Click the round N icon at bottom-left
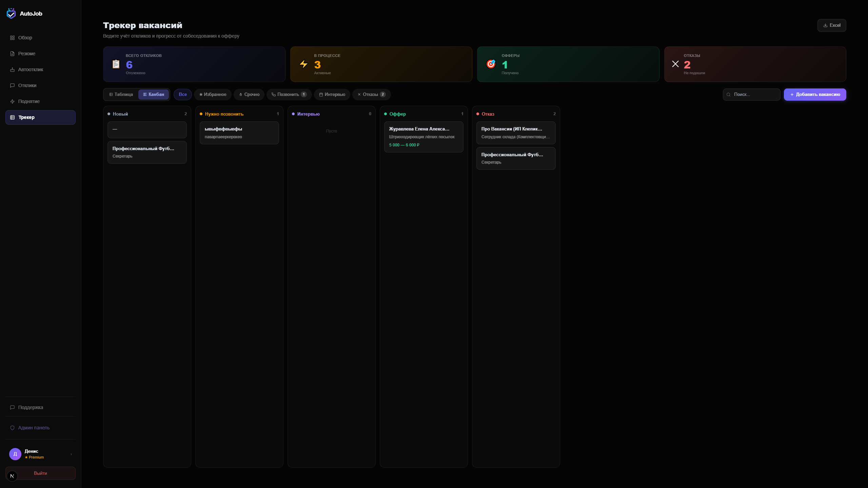Image resolution: width=868 pixels, height=488 pixels. 12,476
